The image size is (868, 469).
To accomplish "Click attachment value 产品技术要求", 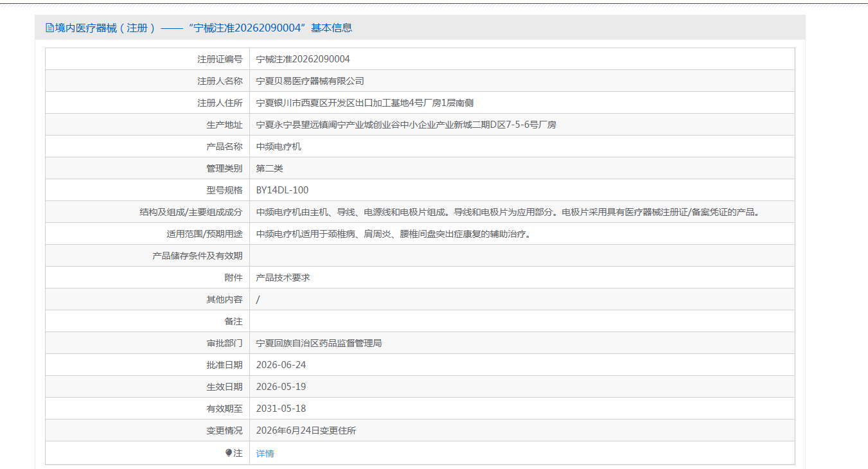I will point(283,278).
